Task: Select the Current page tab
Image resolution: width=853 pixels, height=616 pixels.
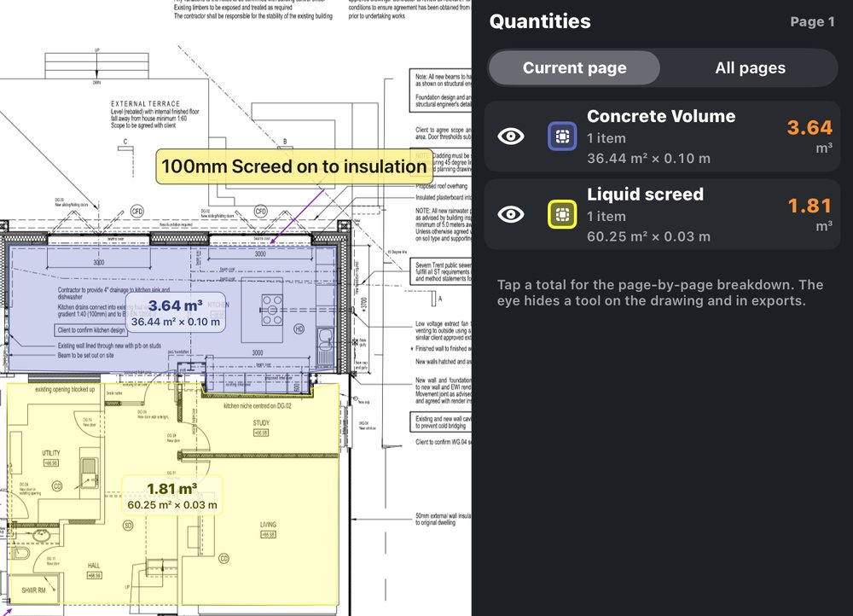Action: pyautogui.click(x=574, y=68)
